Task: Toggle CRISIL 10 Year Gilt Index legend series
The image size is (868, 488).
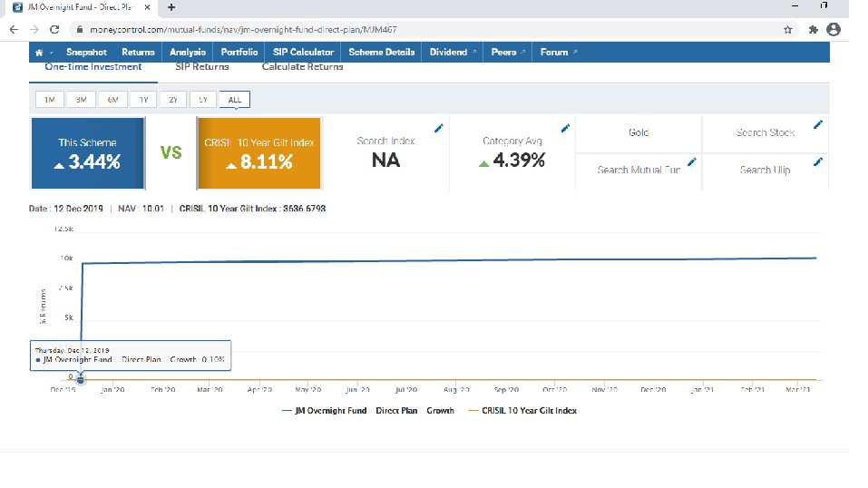Action: (x=522, y=411)
